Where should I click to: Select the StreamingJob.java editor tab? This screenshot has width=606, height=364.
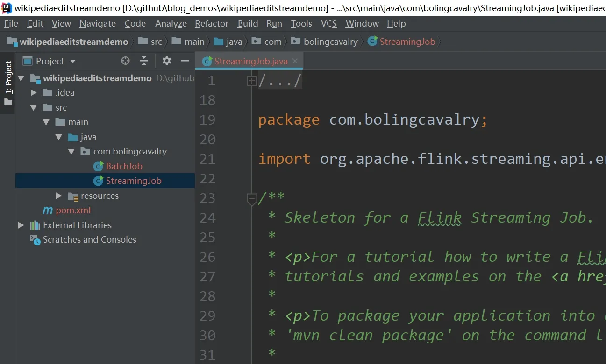click(x=249, y=61)
